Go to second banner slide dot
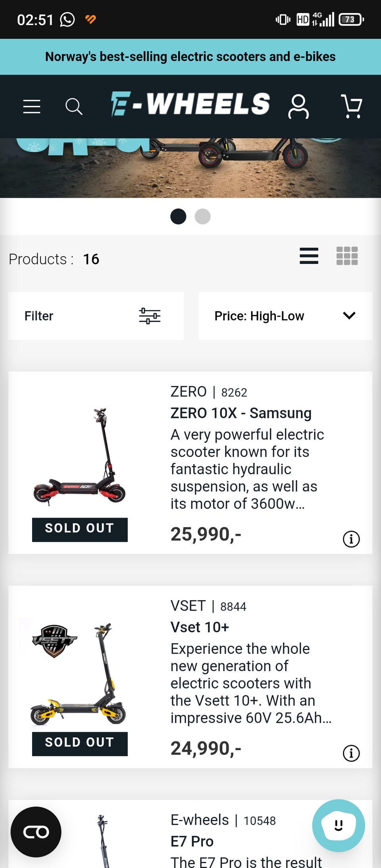This screenshot has width=381, height=868. 202,216
